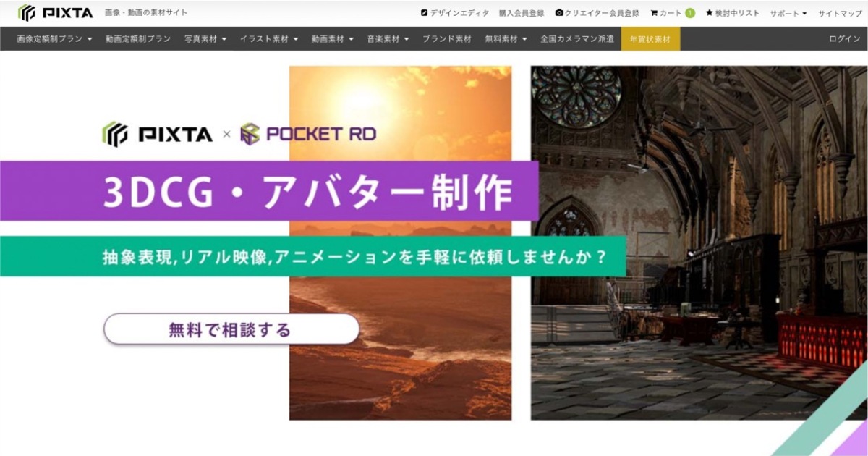Viewport: 868px width, 456px height.
Task: Open the サポート dropdown menu
Action: click(786, 12)
